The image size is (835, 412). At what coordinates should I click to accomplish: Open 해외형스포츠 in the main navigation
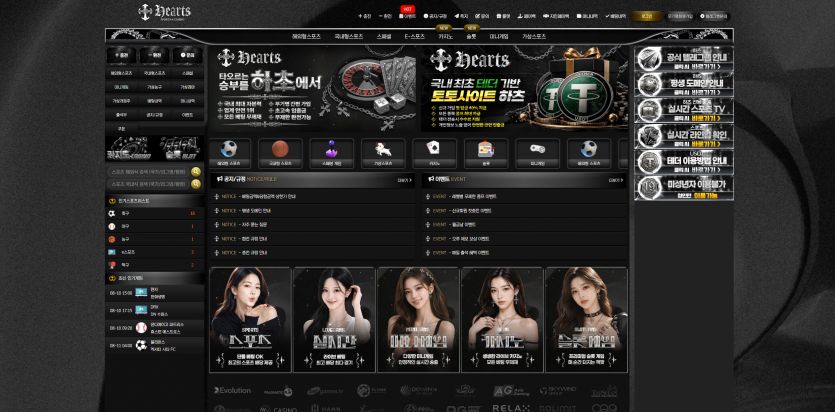point(306,37)
